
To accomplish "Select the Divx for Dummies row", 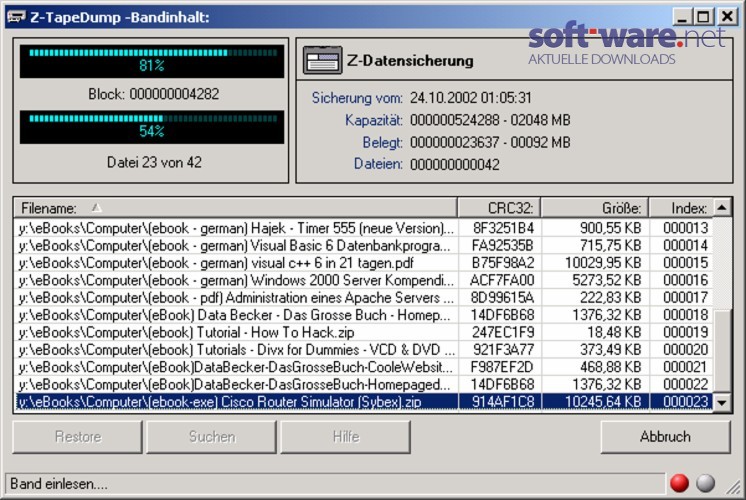I will click(x=363, y=350).
